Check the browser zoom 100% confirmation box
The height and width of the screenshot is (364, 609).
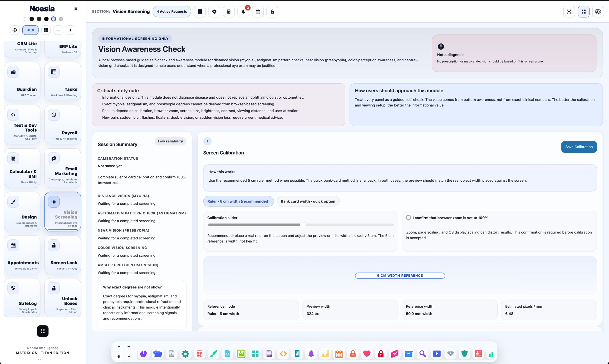408,218
